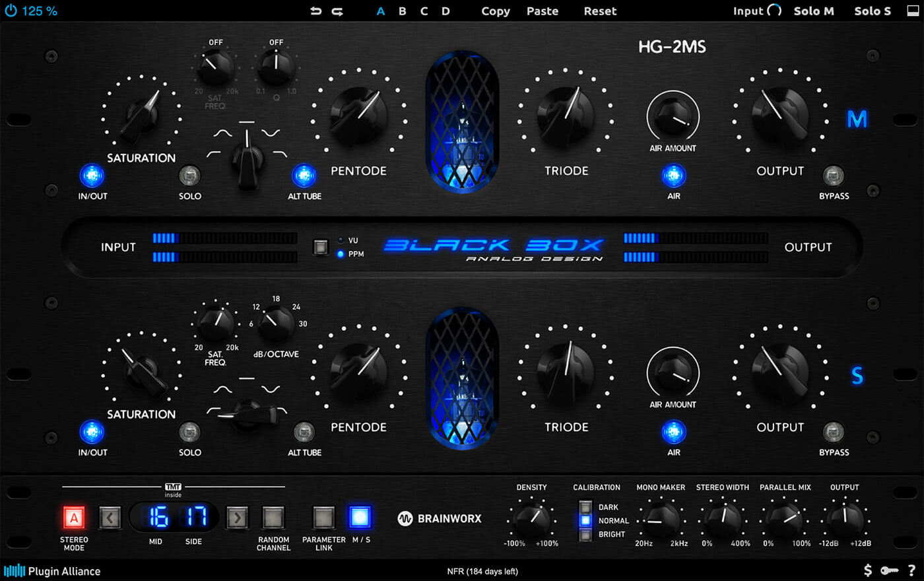This screenshot has height=581, width=924.
Task: Click the Brainworx logo
Action: (440, 519)
